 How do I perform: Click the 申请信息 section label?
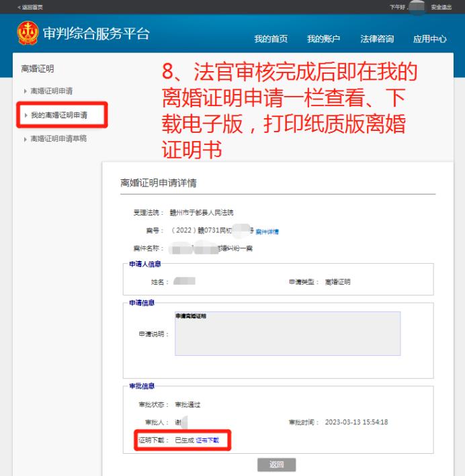(x=142, y=303)
